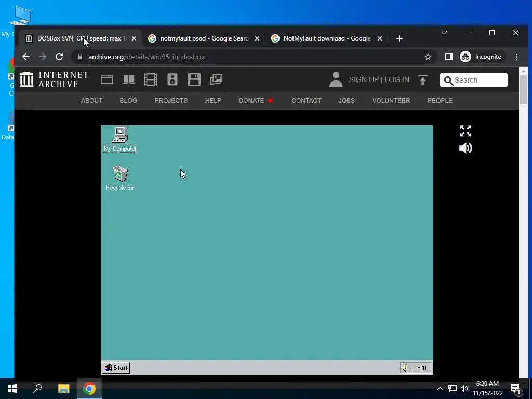
Task: View site info lock icon
Action: tap(80, 57)
